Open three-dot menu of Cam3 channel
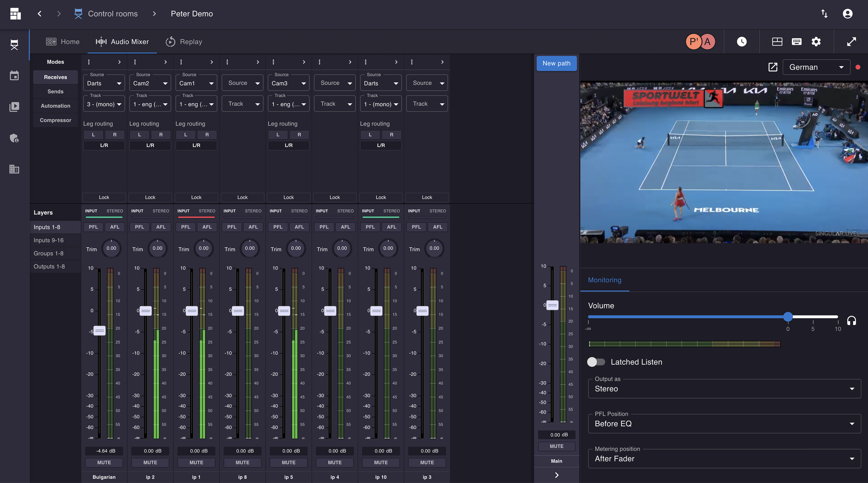The image size is (868, 483). tap(274, 62)
